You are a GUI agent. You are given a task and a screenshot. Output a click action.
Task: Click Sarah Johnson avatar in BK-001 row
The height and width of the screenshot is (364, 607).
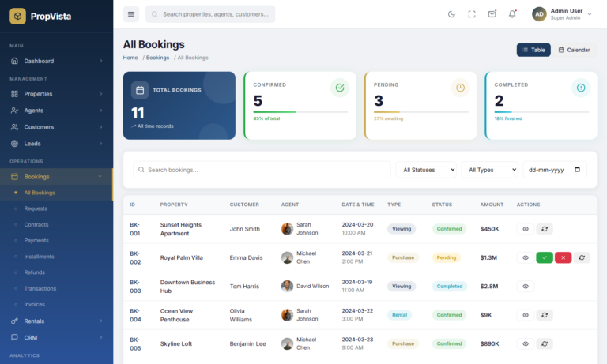287,229
